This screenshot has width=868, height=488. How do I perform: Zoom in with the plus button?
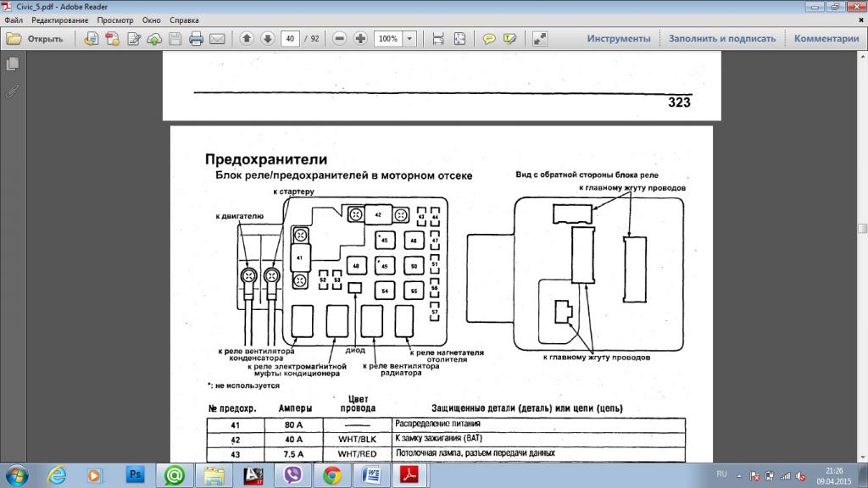360,39
